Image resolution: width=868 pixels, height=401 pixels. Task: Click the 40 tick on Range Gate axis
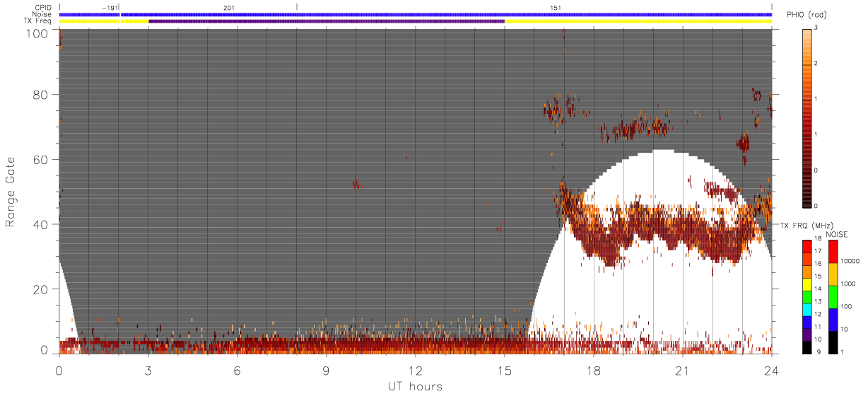coord(40,224)
